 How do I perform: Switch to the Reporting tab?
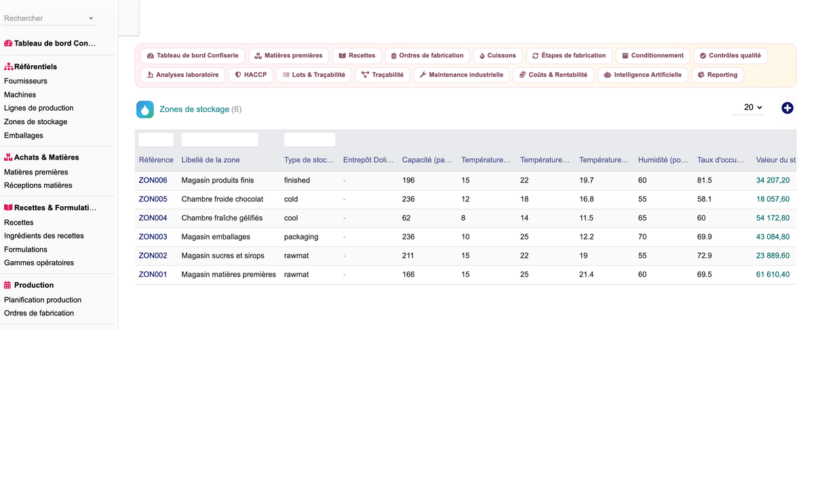[718, 75]
